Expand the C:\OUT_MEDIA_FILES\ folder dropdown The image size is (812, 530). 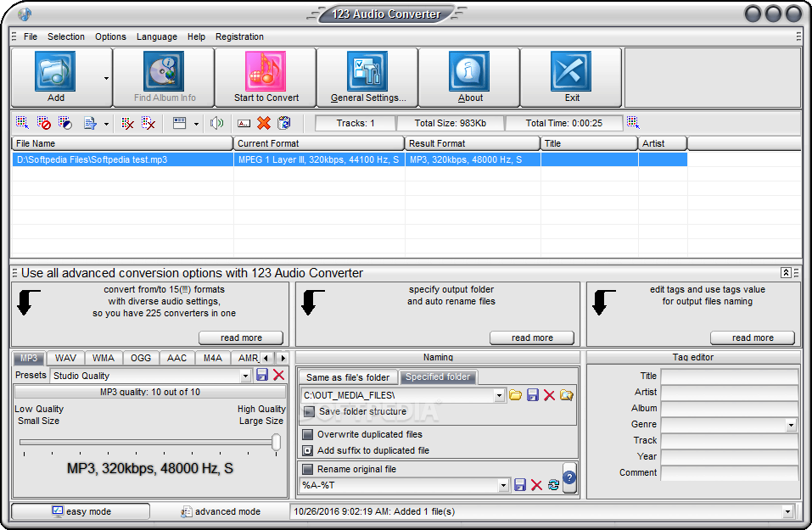click(x=499, y=396)
